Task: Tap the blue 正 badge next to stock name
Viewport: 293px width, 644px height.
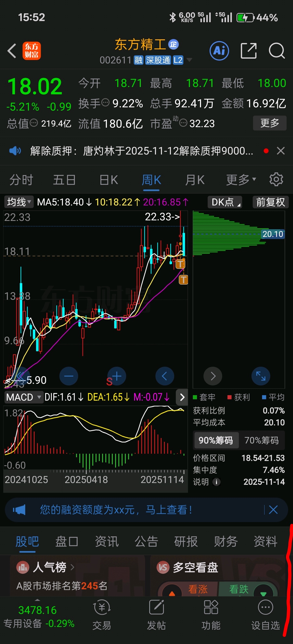Action: (173, 44)
